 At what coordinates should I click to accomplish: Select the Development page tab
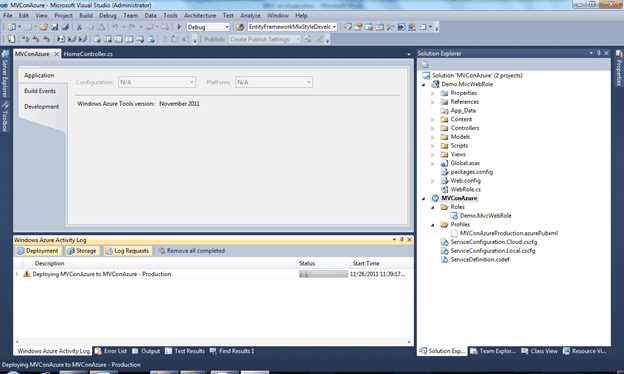(x=41, y=107)
